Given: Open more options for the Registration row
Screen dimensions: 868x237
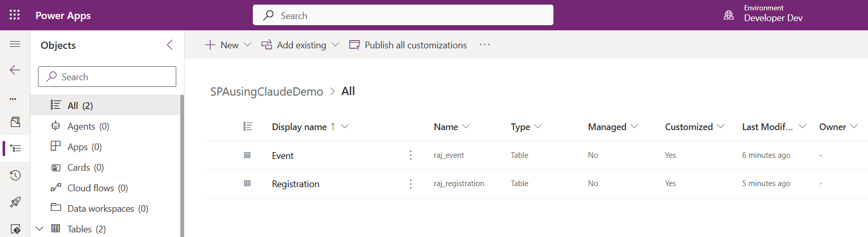Looking at the screenshot, I should (x=410, y=184).
